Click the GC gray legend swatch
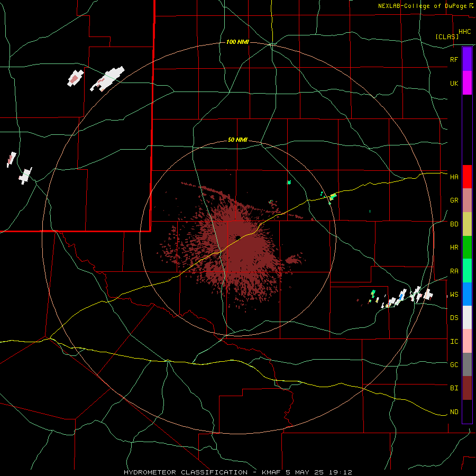 467,364
